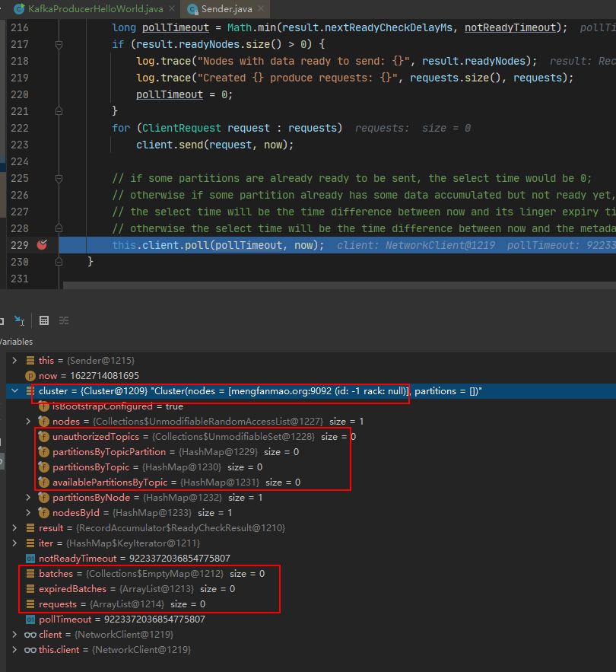
Task: Collapse the comment block at line 225
Action: (x=59, y=178)
